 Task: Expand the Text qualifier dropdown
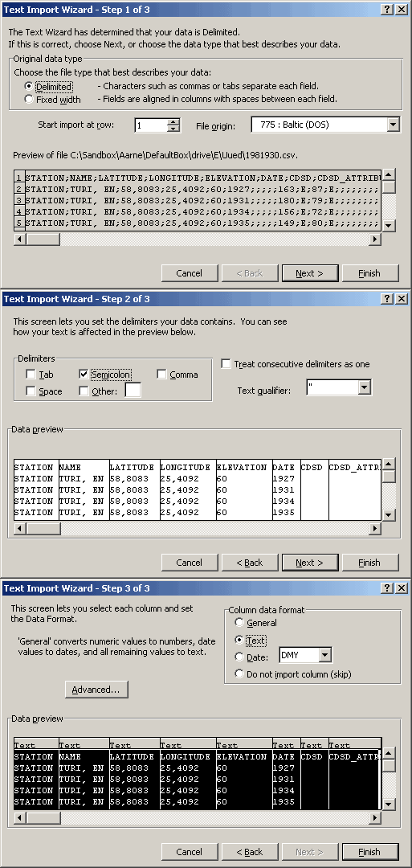pos(364,388)
